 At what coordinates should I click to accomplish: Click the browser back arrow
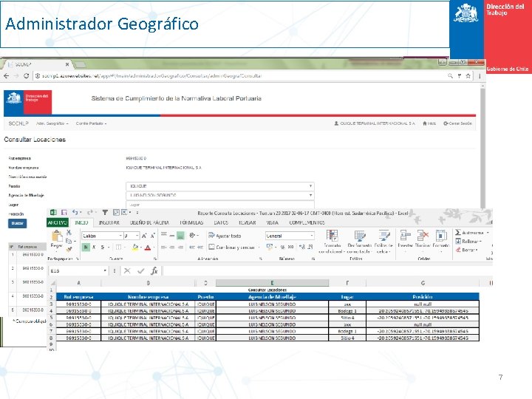pyautogui.click(x=7, y=76)
